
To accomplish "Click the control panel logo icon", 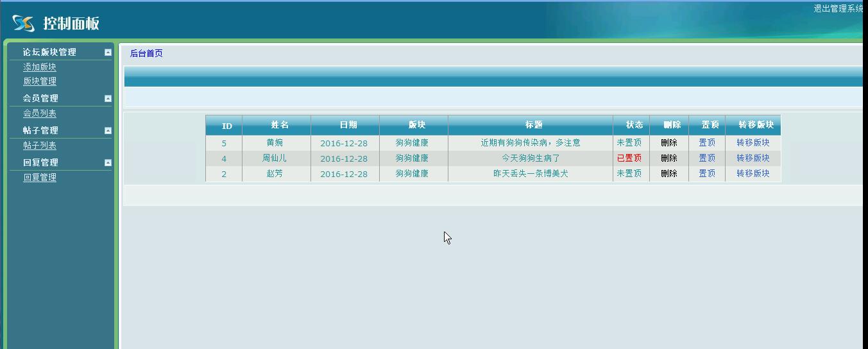I will pos(23,23).
